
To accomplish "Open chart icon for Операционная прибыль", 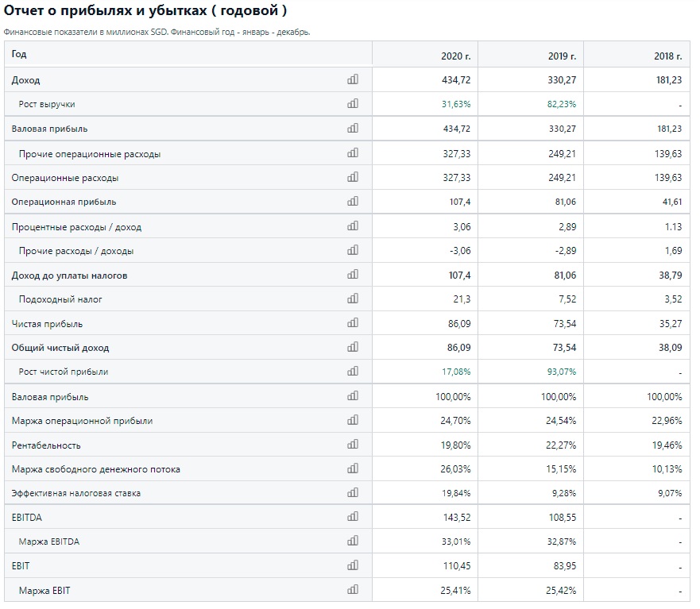I will coord(353,201).
